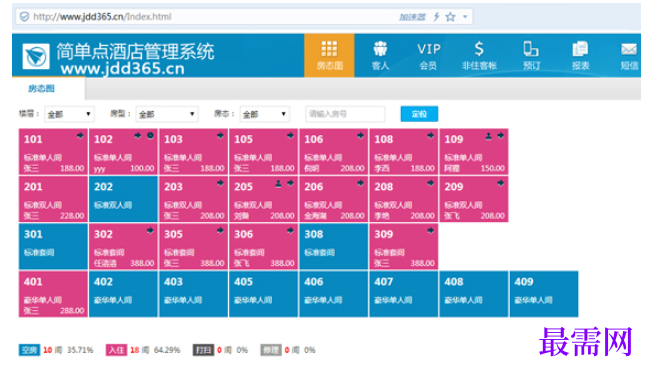The height and width of the screenshot is (373, 651).
Task: Click the pink 入住 occupied legend swatch
Action: [116, 350]
